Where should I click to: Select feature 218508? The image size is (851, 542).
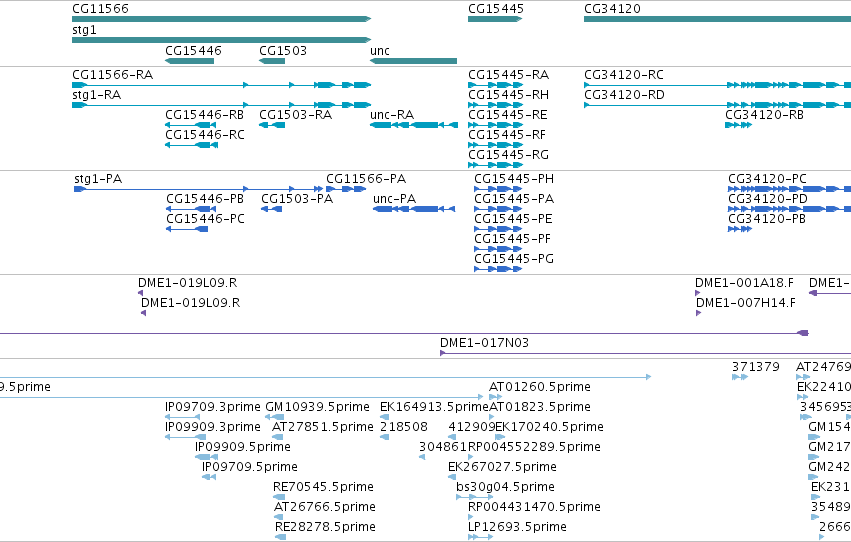pyautogui.click(x=384, y=437)
